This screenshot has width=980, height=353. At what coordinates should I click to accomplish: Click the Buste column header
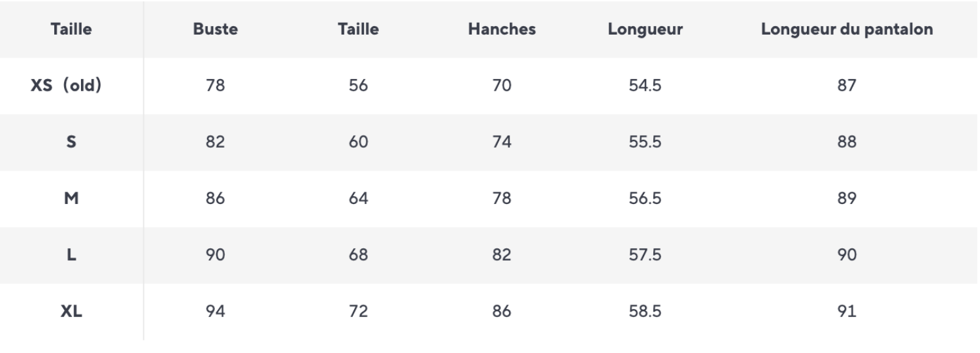[215, 29]
